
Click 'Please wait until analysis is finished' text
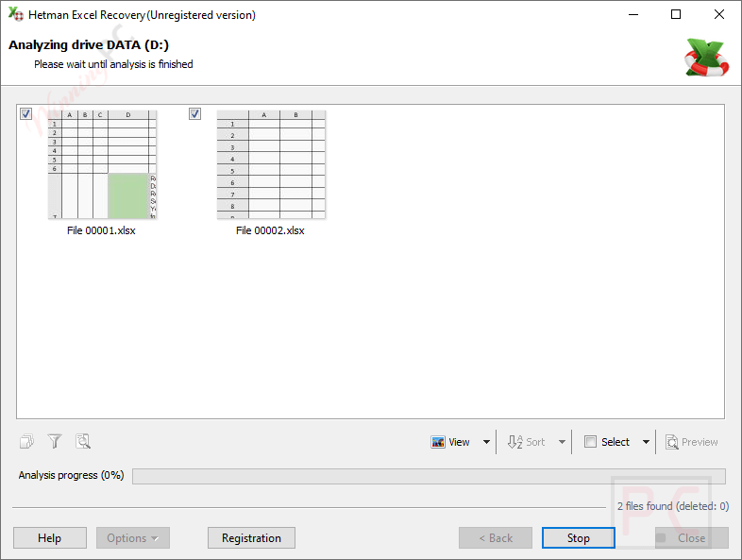(x=113, y=64)
